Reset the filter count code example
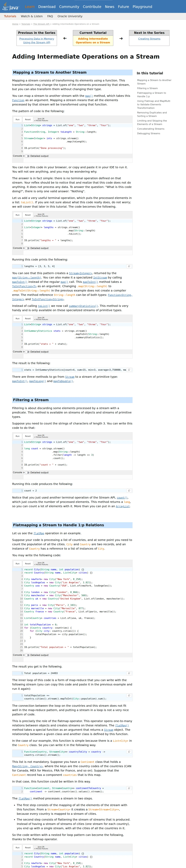The image size is (186, 868). pos(28,436)
